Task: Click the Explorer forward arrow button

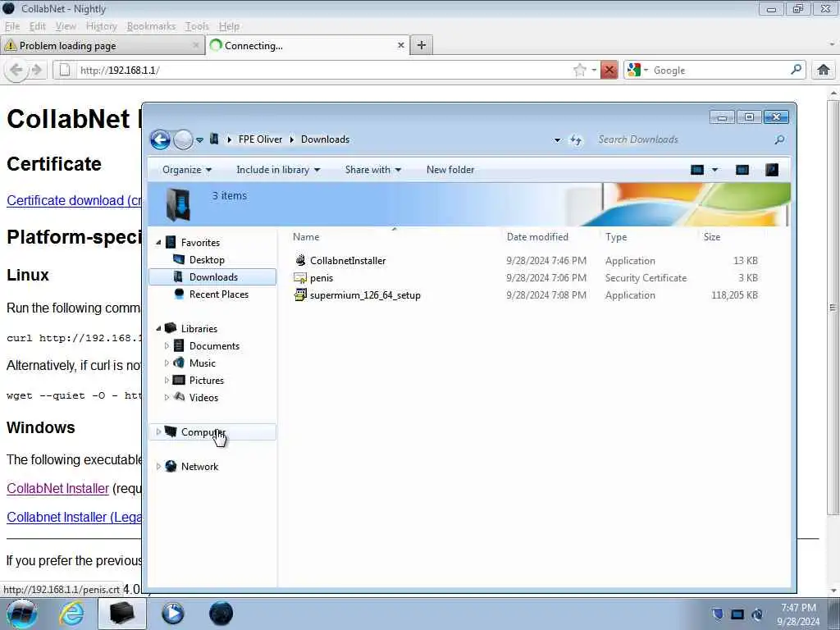Action: tap(183, 139)
